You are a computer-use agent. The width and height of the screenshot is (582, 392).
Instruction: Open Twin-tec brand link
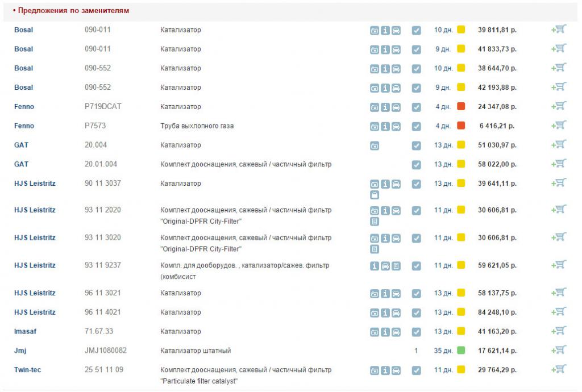[x=27, y=370]
